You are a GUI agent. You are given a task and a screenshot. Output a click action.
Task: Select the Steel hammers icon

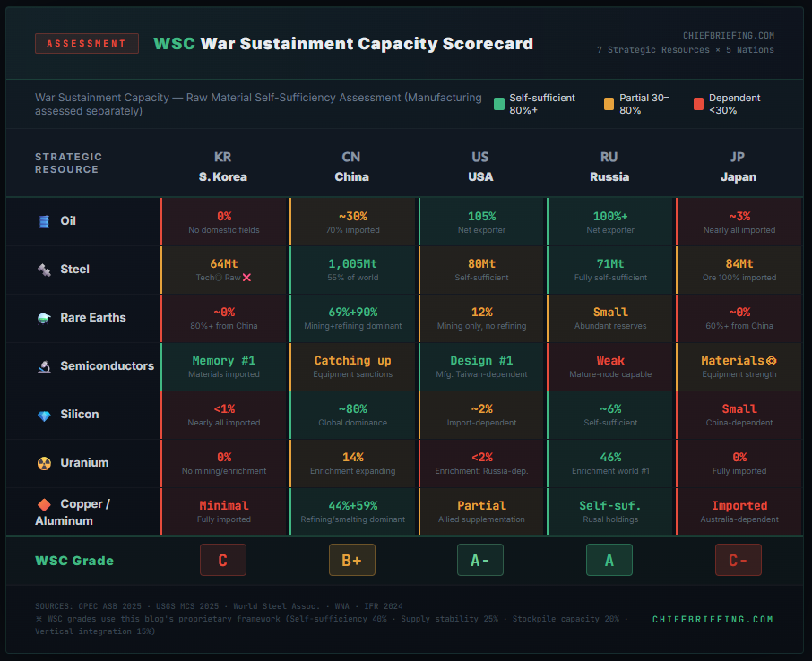click(x=44, y=269)
